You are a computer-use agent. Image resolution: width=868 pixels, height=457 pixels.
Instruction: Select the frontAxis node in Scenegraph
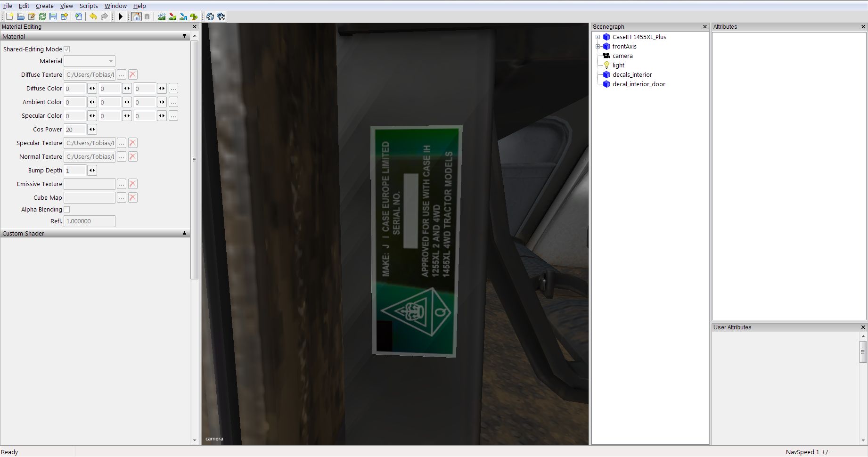click(624, 46)
